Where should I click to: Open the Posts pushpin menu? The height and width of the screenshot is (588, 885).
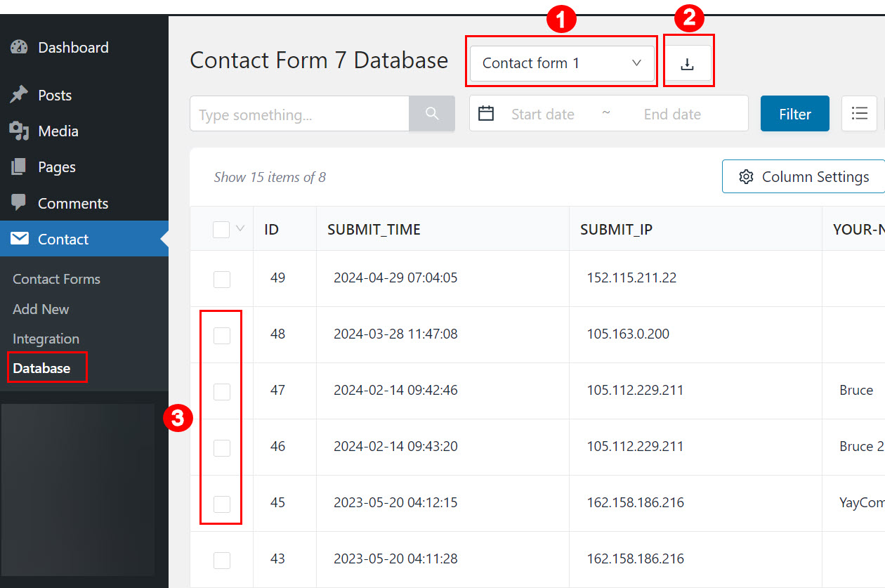pos(19,96)
